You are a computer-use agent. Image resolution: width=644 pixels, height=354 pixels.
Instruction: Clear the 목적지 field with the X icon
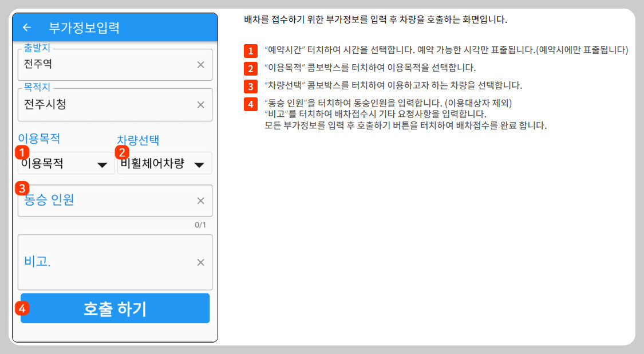click(x=200, y=105)
